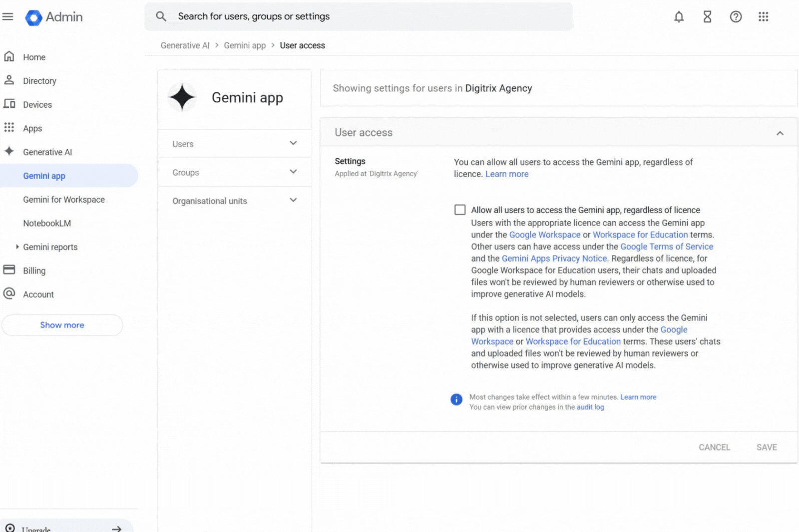Open Devices using its sidebar icon
Image resolution: width=799 pixels, height=532 pixels.
9,104
